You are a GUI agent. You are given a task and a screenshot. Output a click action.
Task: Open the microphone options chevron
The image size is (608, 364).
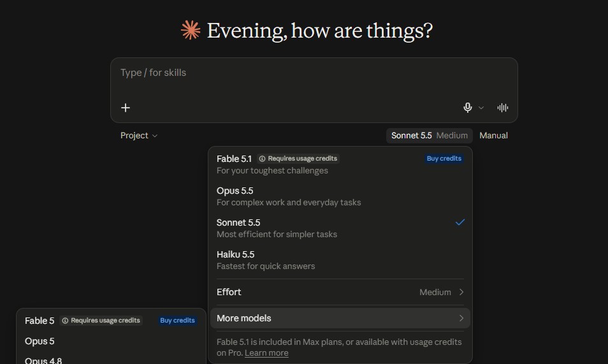(x=481, y=108)
